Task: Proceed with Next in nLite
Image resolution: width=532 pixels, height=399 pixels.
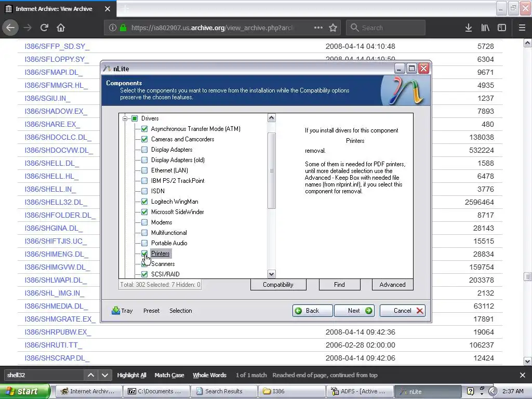Action: click(x=354, y=311)
